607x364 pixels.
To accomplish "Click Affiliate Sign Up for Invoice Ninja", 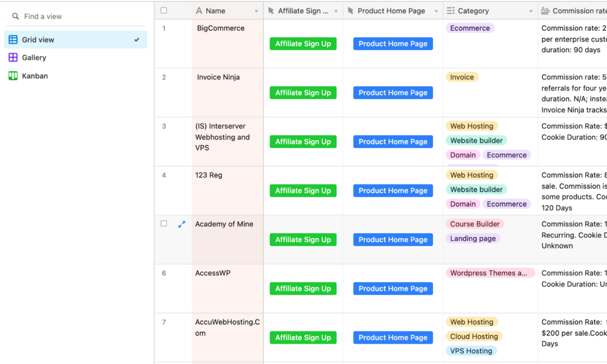I will [x=303, y=93].
